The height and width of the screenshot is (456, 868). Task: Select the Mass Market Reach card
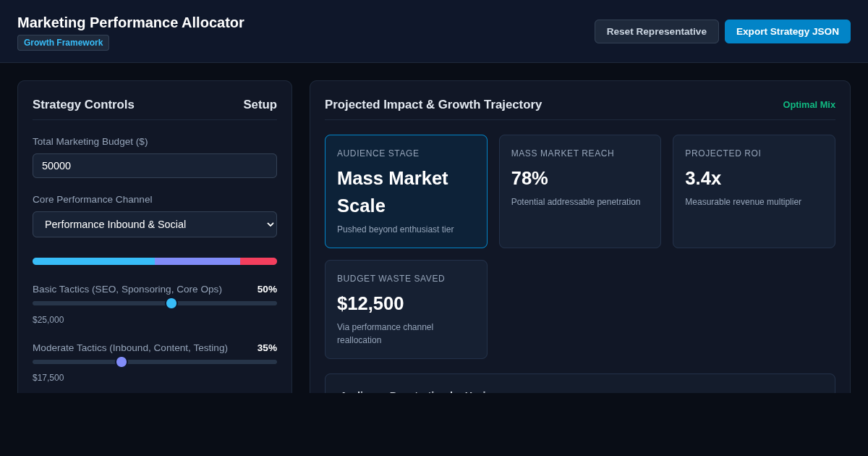pyautogui.click(x=580, y=191)
